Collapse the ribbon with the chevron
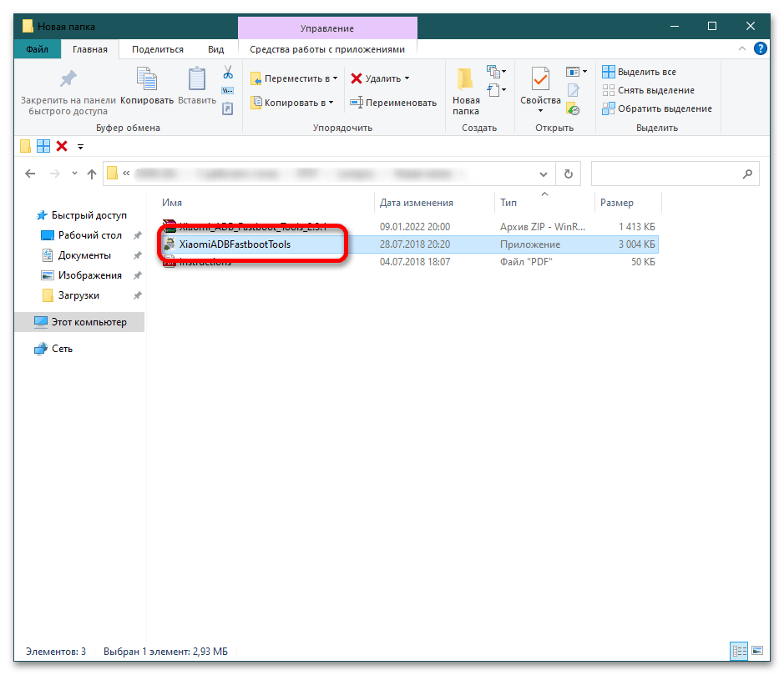784x675 pixels. pyautogui.click(x=742, y=49)
